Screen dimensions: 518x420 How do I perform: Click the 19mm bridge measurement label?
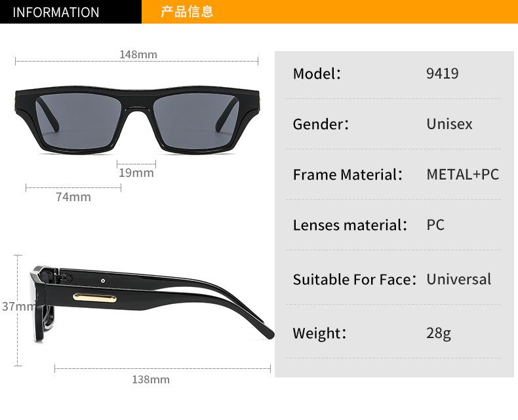[136, 173]
